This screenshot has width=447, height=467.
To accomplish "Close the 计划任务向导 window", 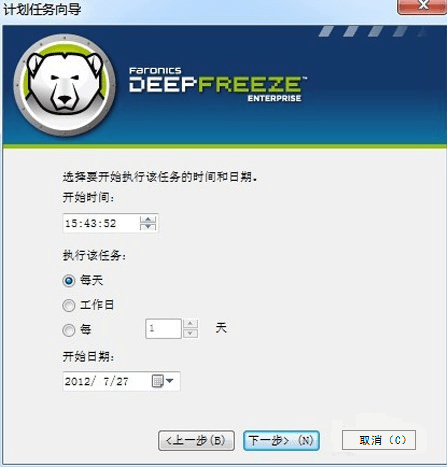I will (423, 6).
